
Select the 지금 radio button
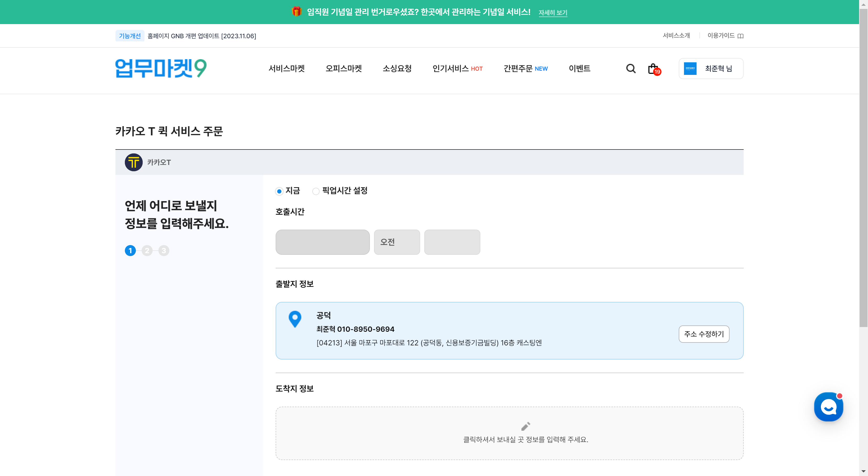[279, 191]
